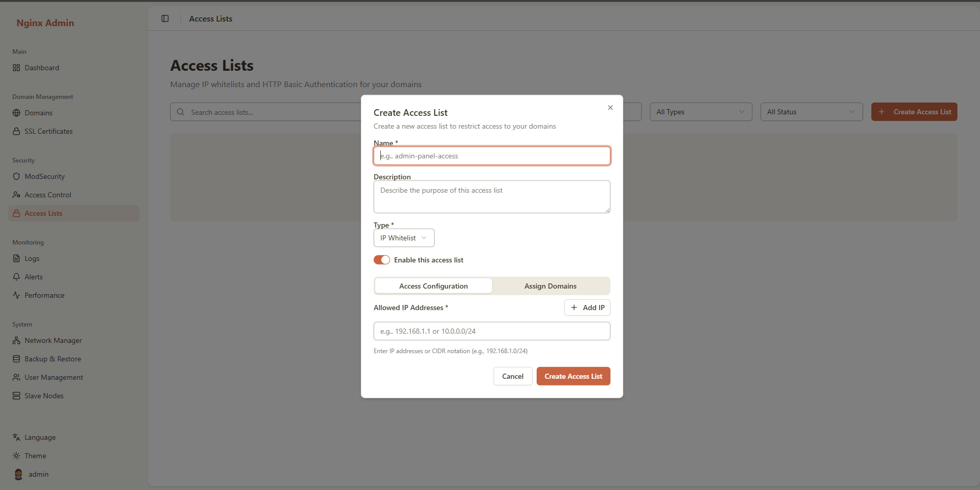Click Cancel in the dialog
The height and width of the screenshot is (490, 980).
coord(513,376)
